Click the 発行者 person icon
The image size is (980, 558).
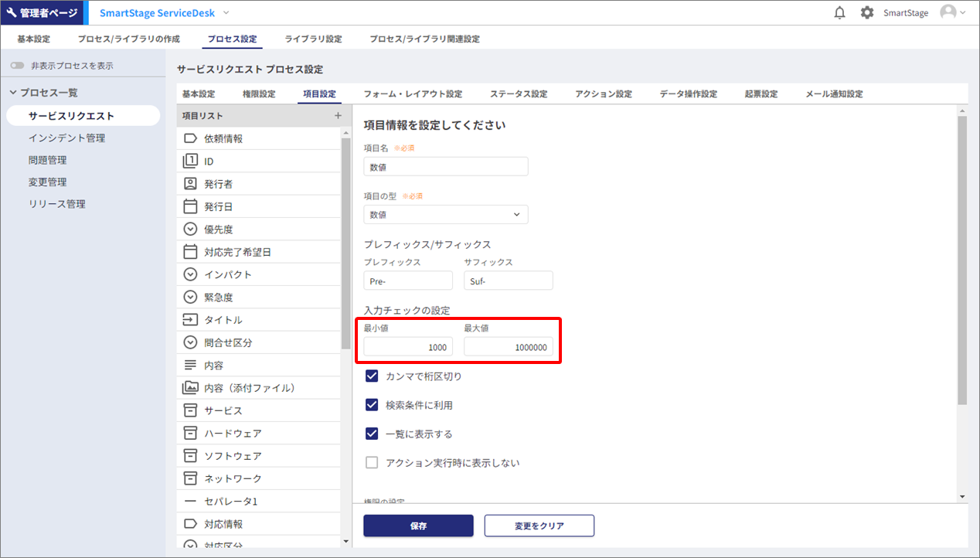click(x=190, y=184)
